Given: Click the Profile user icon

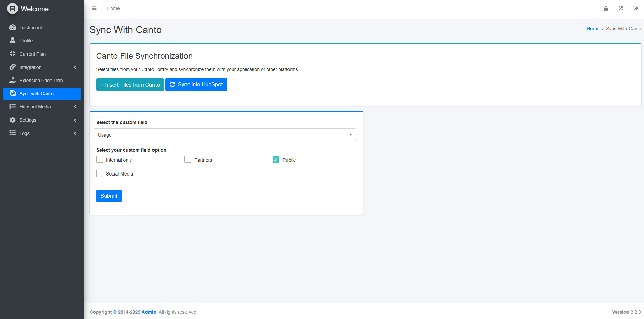Looking at the screenshot, I should (x=13, y=40).
